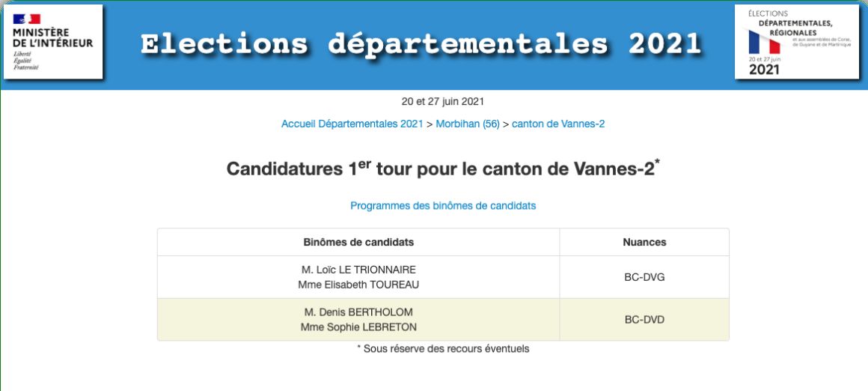Click the Candidatures 1er tour page heading

[443, 168]
